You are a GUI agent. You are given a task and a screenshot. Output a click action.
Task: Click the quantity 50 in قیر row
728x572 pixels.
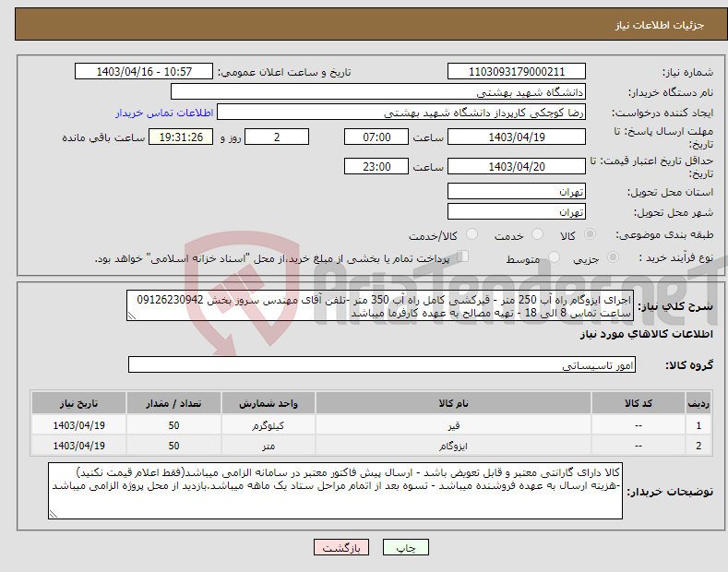click(173, 425)
